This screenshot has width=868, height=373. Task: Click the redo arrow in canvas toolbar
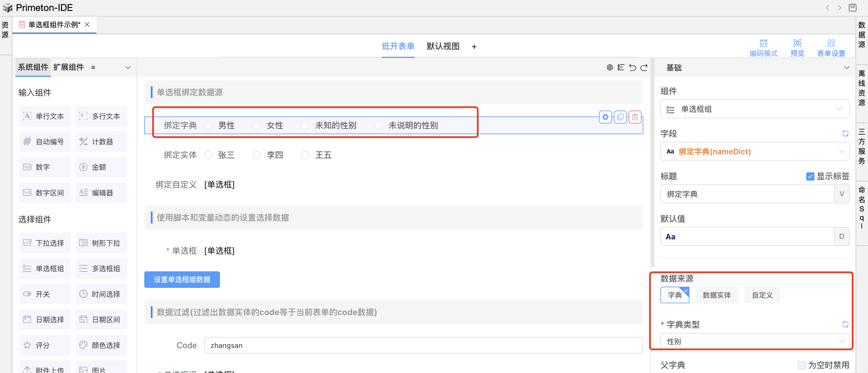(644, 68)
